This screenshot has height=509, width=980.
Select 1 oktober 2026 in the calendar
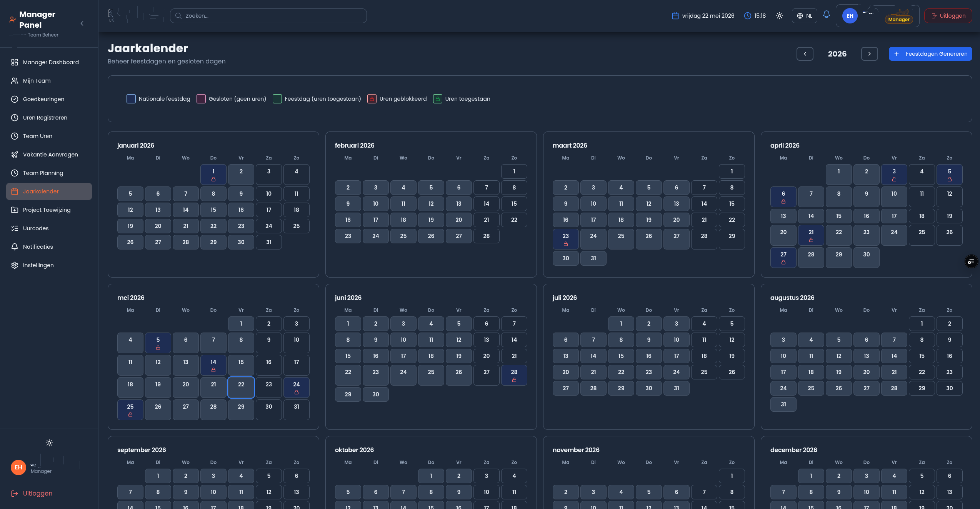[x=431, y=476]
